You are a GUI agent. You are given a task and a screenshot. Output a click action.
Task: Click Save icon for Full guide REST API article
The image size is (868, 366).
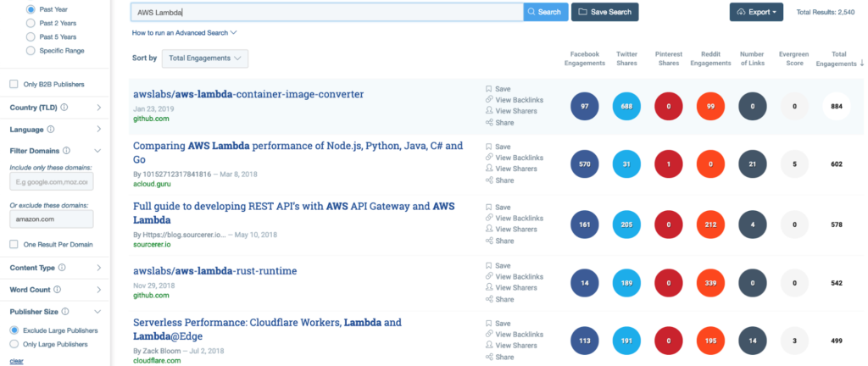pyautogui.click(x=489, y=207)
